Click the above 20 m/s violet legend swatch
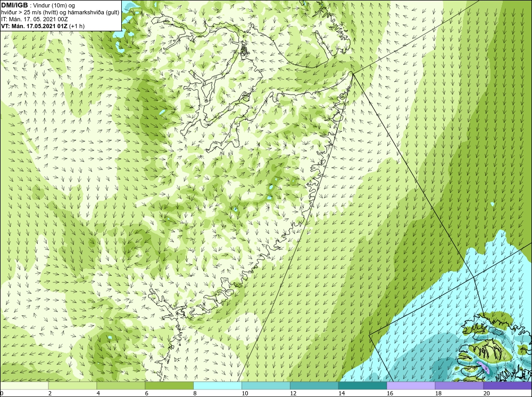 point(508,386)
